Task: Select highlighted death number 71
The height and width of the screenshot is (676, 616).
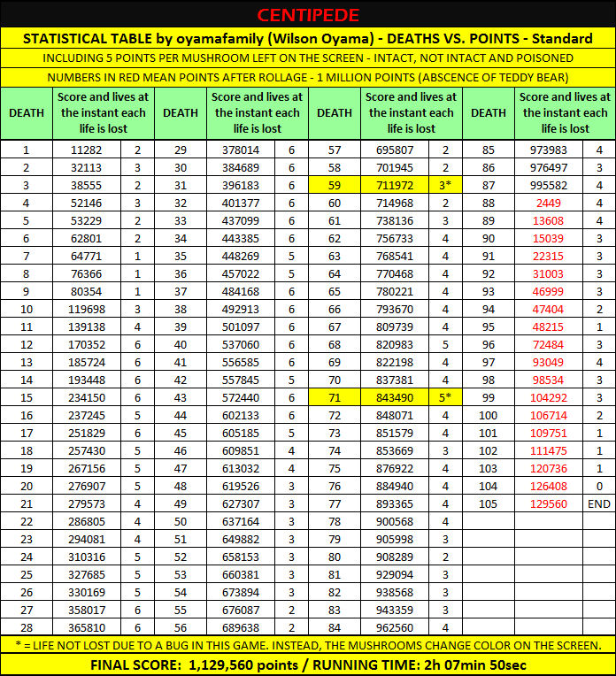Action: [335, 397]
